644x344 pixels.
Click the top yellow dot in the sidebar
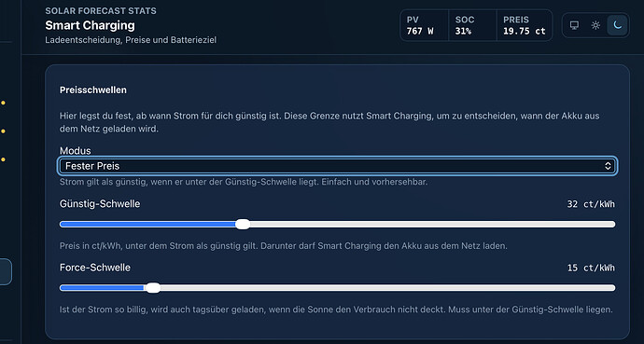pos(3,103)
